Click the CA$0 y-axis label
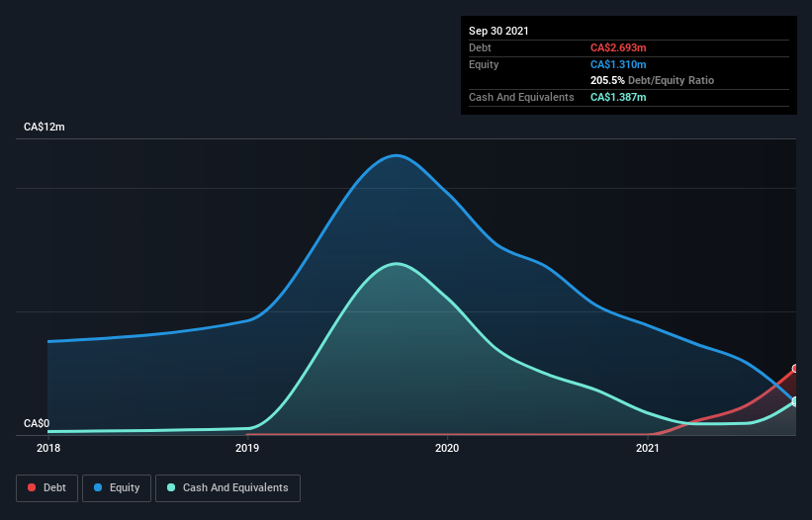 [x=37, y=423]
